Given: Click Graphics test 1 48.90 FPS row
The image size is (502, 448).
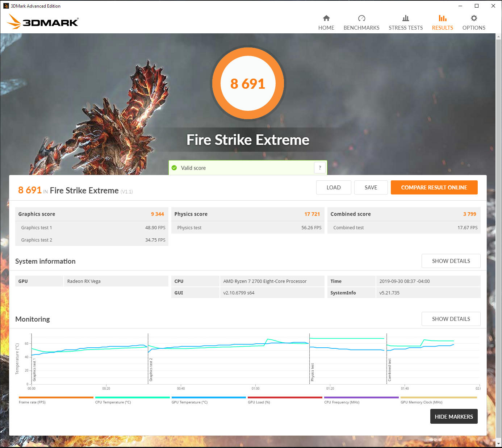Looking at the screenshot, I should (92, 227).
